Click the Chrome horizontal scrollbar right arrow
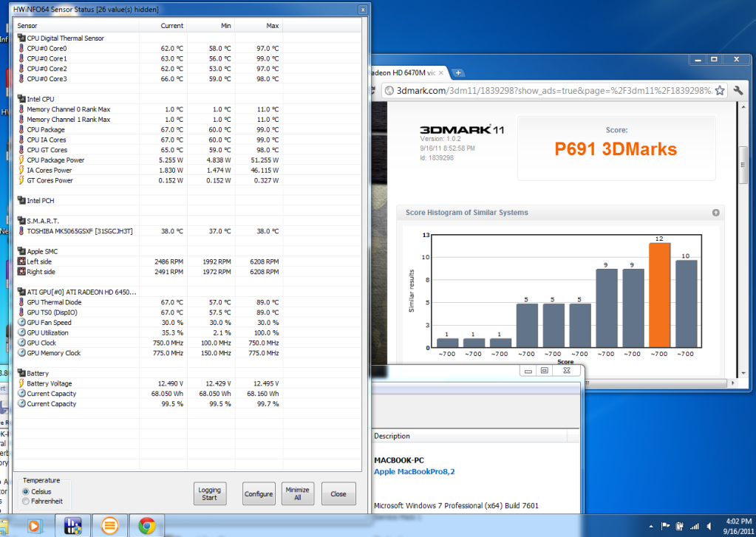 tap(733, 383)
